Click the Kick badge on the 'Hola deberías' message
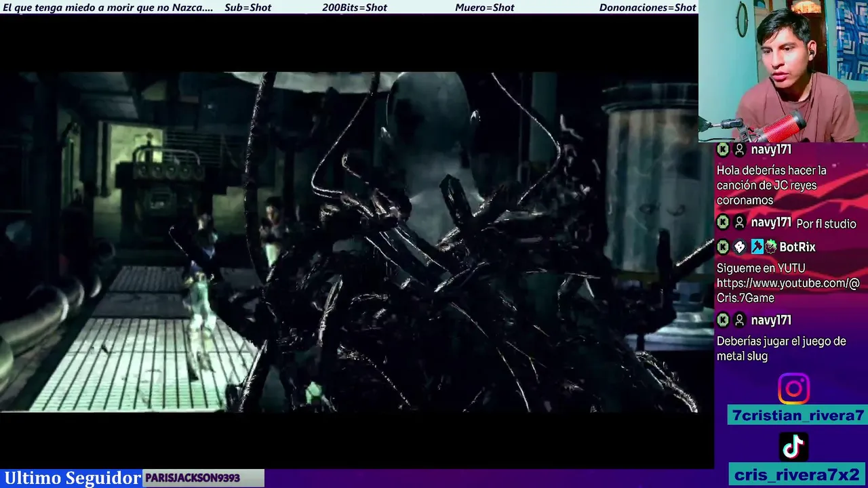Viewport: 868px width, 488px height. click(x=723, y=150)
